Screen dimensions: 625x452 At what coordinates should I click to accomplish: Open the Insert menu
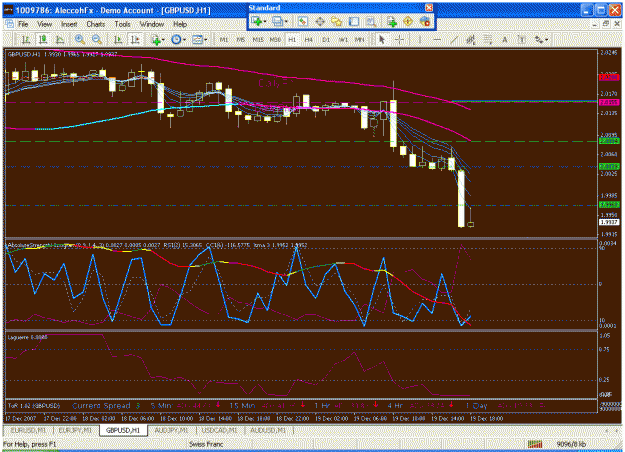pyautogui.click(x=69, y=24)
